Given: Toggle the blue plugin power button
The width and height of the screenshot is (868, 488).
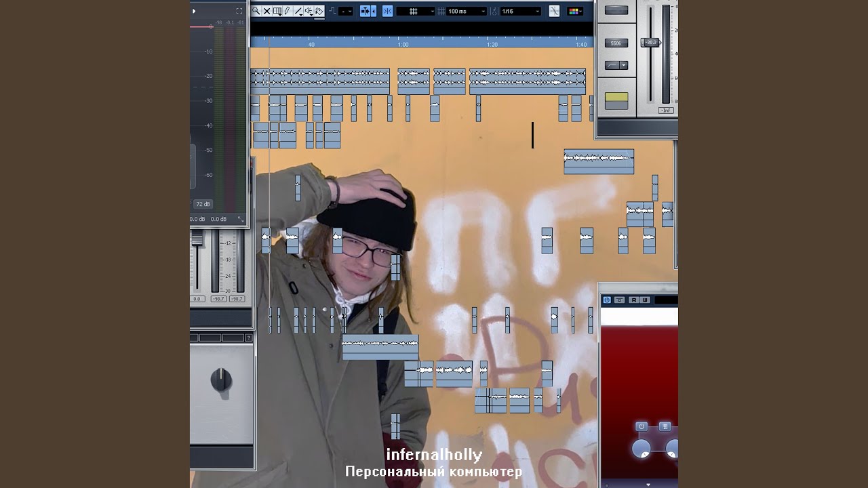Looking at the screenshot, I should pos(607,300).
